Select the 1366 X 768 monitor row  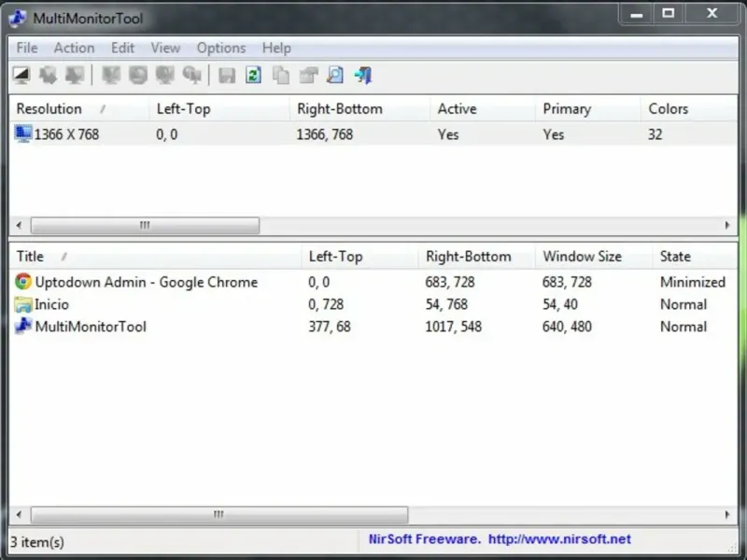pos(373,134)
